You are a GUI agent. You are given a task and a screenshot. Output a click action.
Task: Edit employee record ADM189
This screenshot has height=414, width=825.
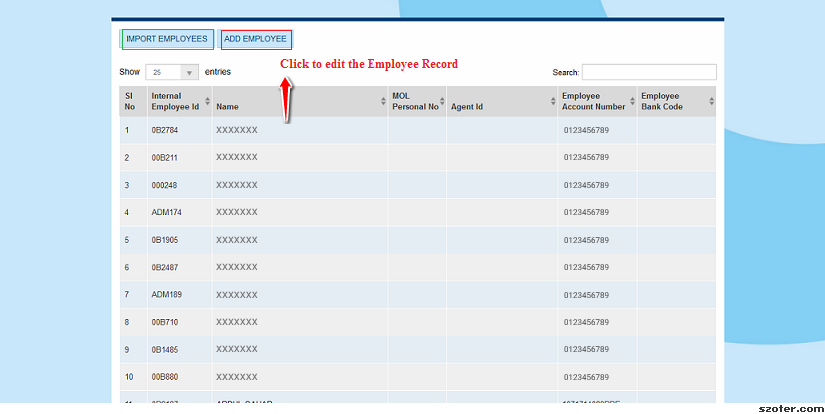click(x=167, y=295)
